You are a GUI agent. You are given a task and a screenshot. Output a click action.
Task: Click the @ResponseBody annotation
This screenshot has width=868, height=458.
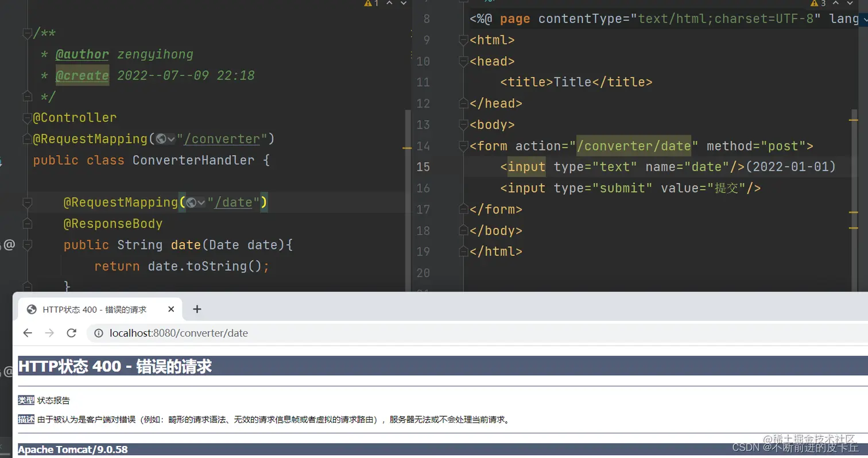pyautogui.click(x=113, y=224)
